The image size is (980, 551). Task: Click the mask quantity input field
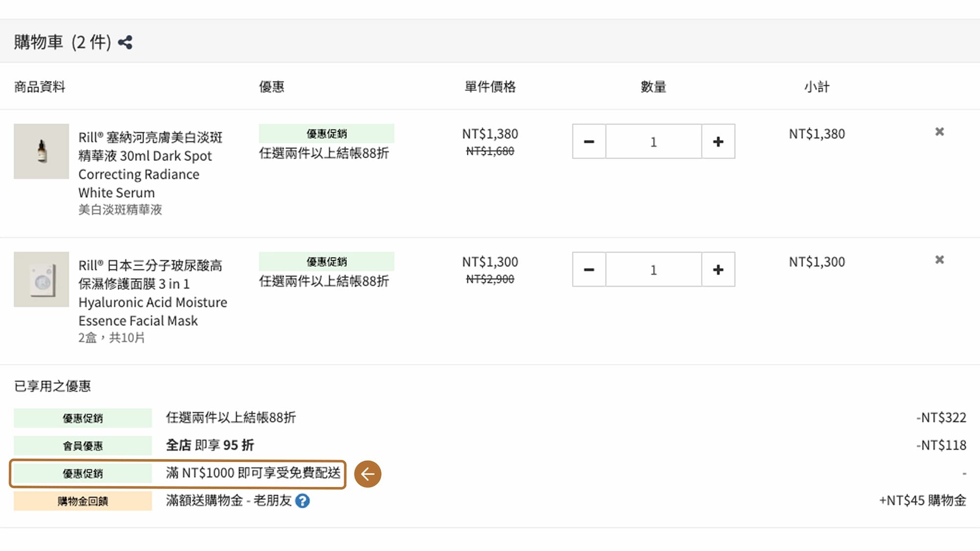coord(653,269)
